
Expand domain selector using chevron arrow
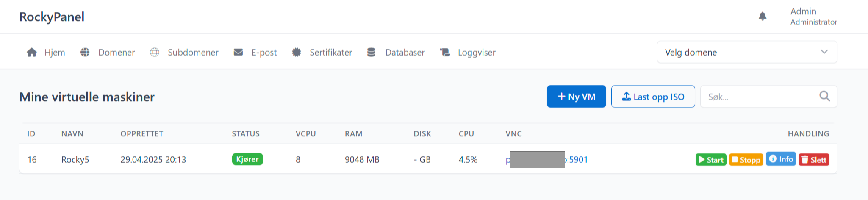[x=824, y=52]
